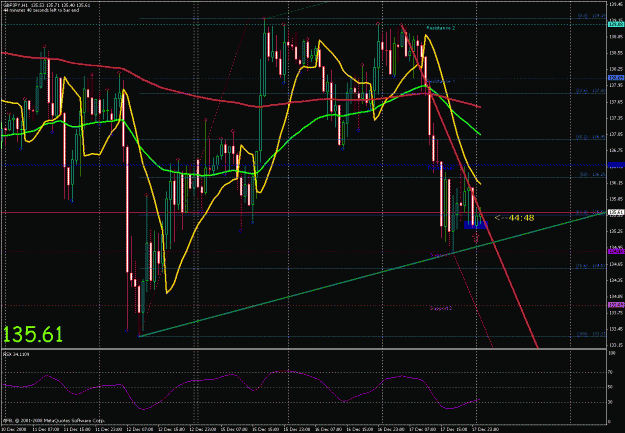Click the Resistance 2 level label

tap(440, 28)
